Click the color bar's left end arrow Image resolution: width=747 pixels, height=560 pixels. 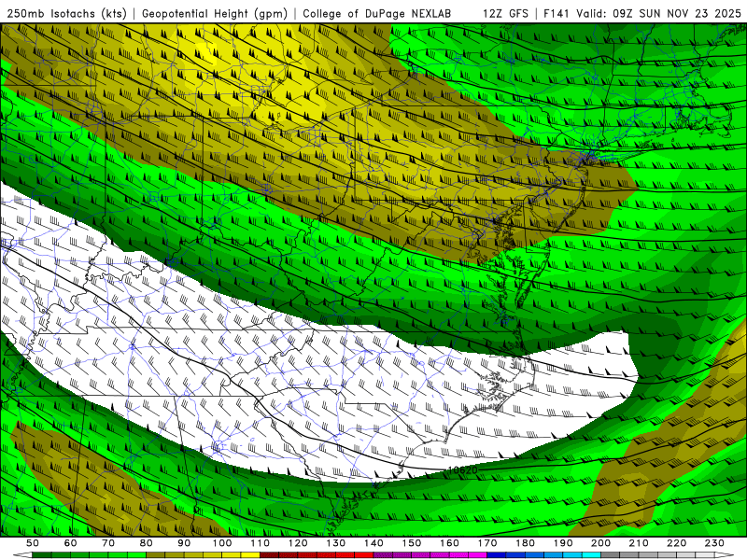(x=22, y=555)
